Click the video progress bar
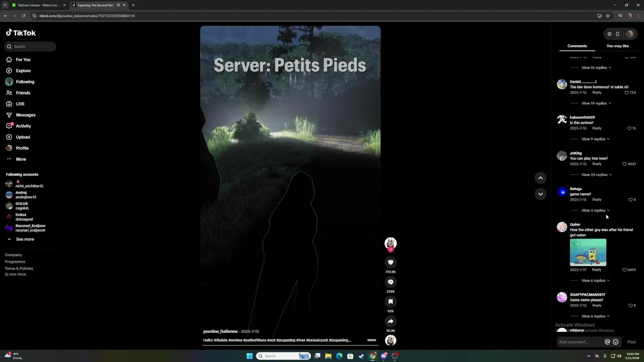 click(290, 346)
